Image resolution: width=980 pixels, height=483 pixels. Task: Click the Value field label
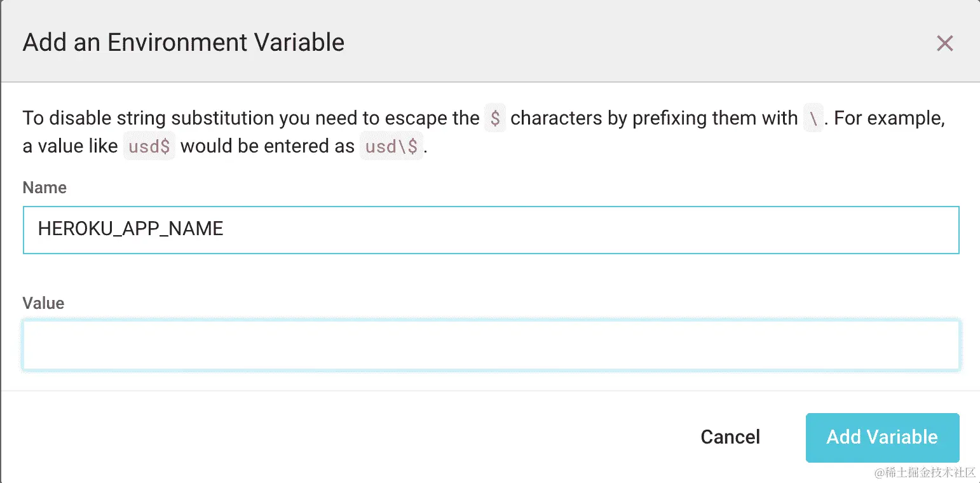click(x=43, y=303)
